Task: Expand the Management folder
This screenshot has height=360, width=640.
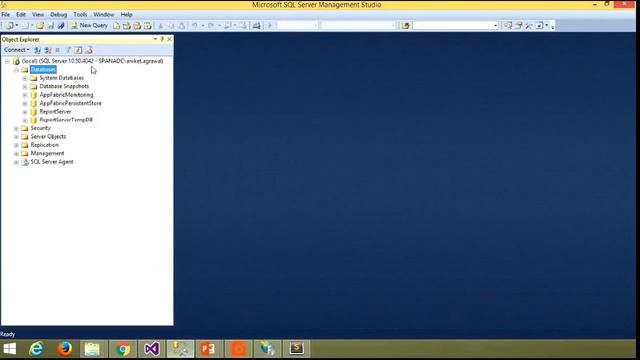Action: 16,154
